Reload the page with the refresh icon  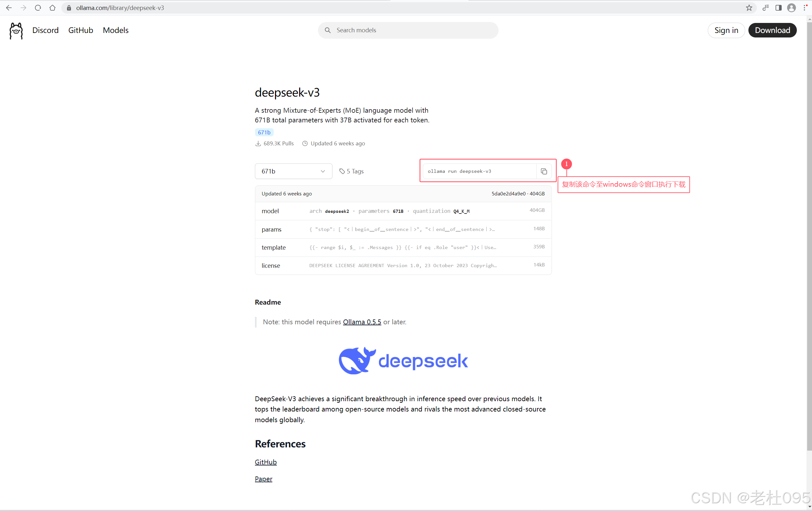38,8
